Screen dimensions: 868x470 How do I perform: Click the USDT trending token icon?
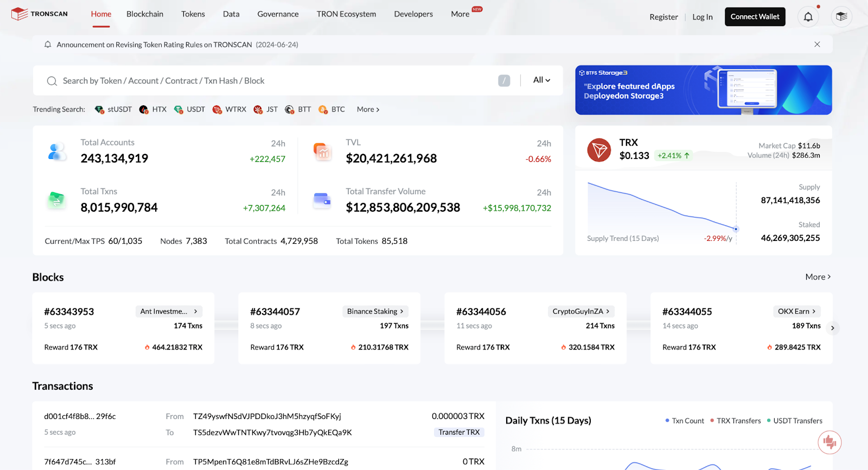[178, 110]
